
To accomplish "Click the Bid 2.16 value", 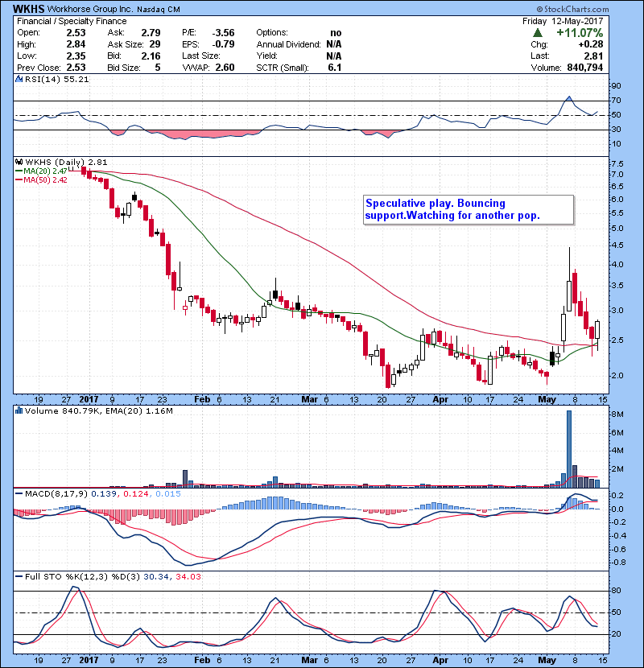I will click(151, 56).
